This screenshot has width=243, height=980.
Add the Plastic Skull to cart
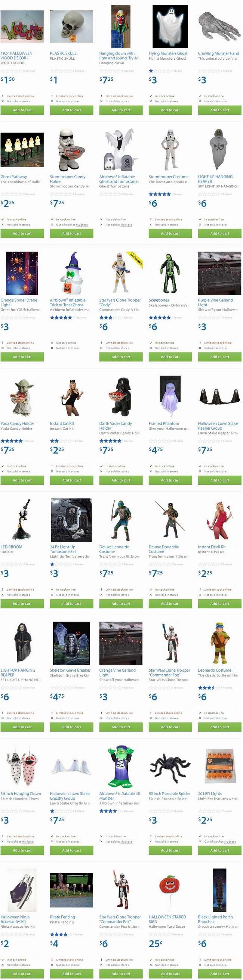[x=72, y=110]
